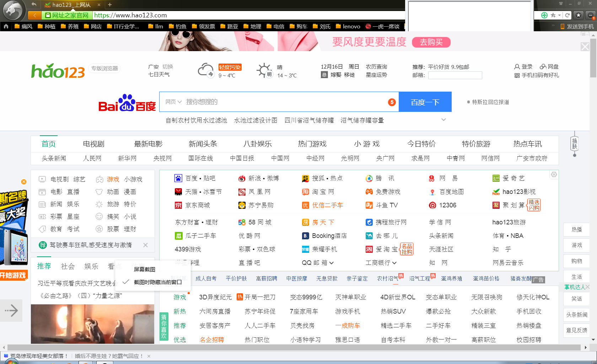Open the 痛风 bookmark folder
Viewport: 597px width, 364px height.
coord(23,26)
